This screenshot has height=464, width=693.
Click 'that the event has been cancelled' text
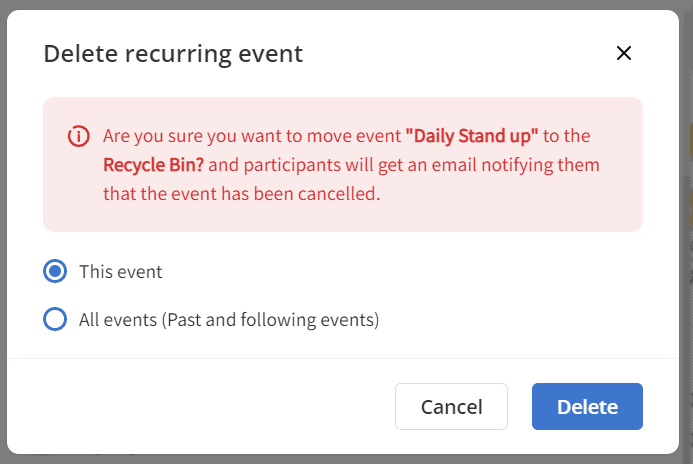click(x=239, y=194)
